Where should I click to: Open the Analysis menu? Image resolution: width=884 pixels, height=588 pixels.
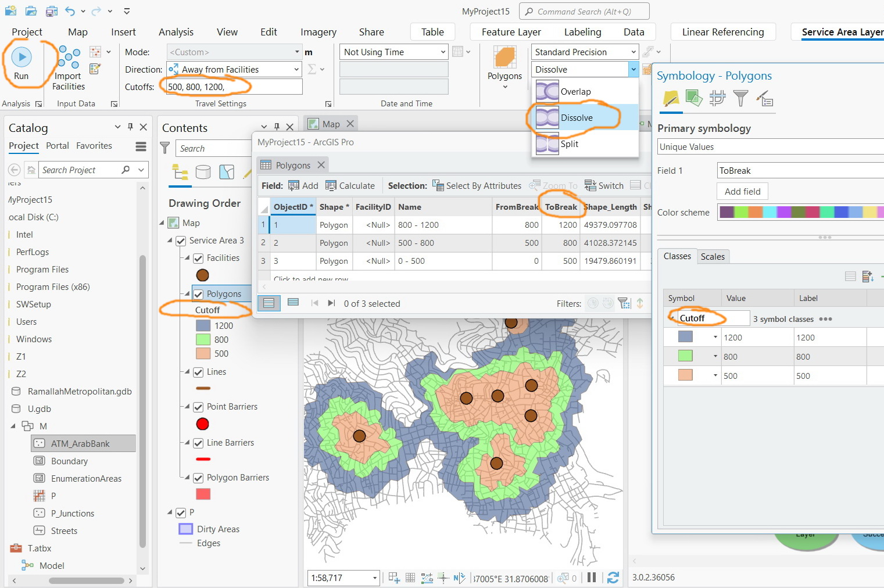point(176,32)
